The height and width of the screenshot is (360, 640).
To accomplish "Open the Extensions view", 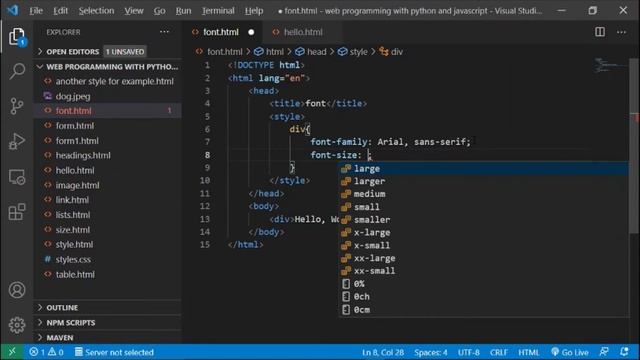I will [17, 212].
